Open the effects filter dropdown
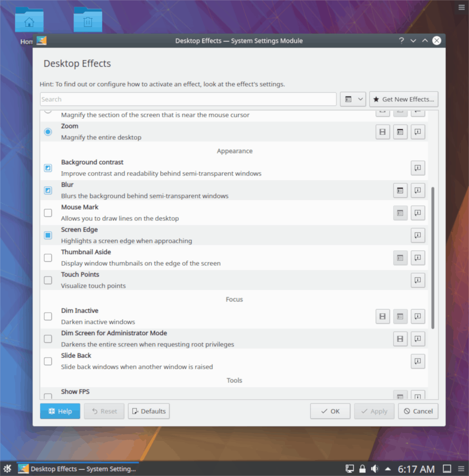Image resolution: width=469 pixels, height=476 pixels. click(353, 99)
